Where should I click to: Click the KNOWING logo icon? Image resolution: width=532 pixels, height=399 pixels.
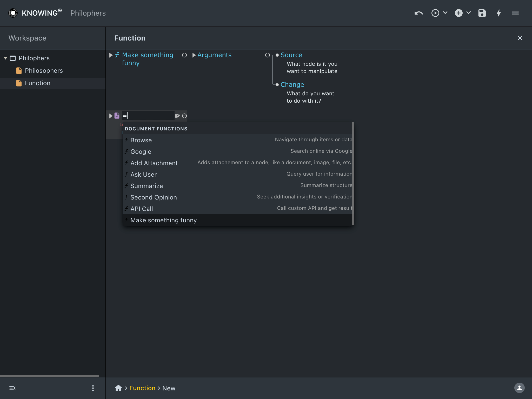tap(13, 13)
